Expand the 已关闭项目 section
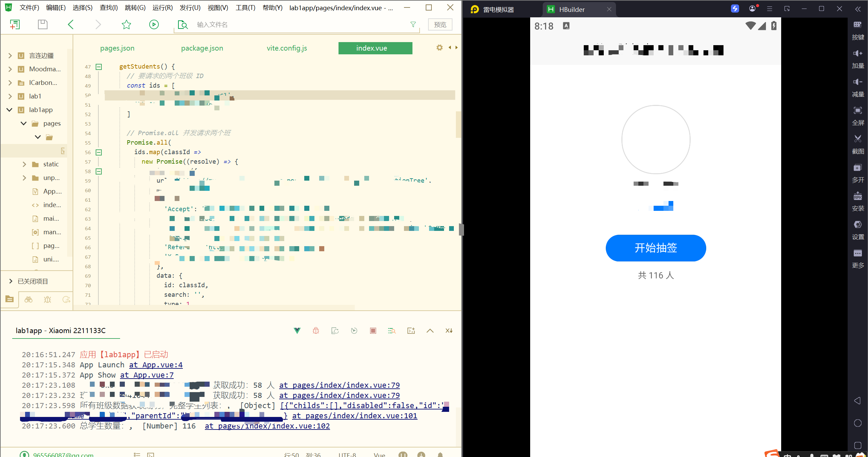The width and height of the screenshot is (868, 457). [x=11, y=281]
